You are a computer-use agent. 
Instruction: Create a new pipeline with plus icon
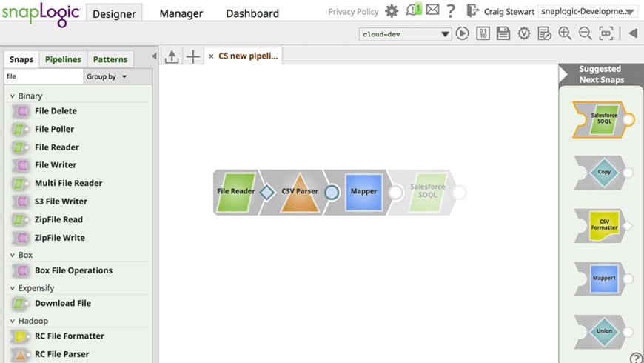192,56
